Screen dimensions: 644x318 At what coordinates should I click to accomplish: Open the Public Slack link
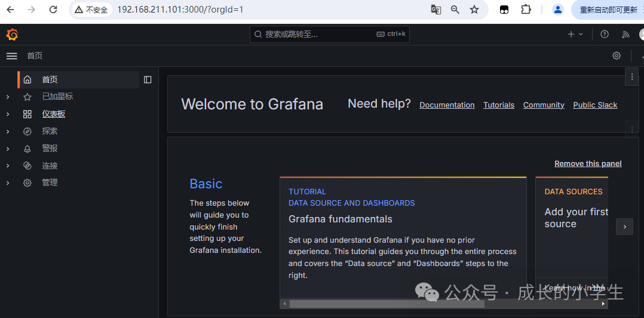point(595,105)
